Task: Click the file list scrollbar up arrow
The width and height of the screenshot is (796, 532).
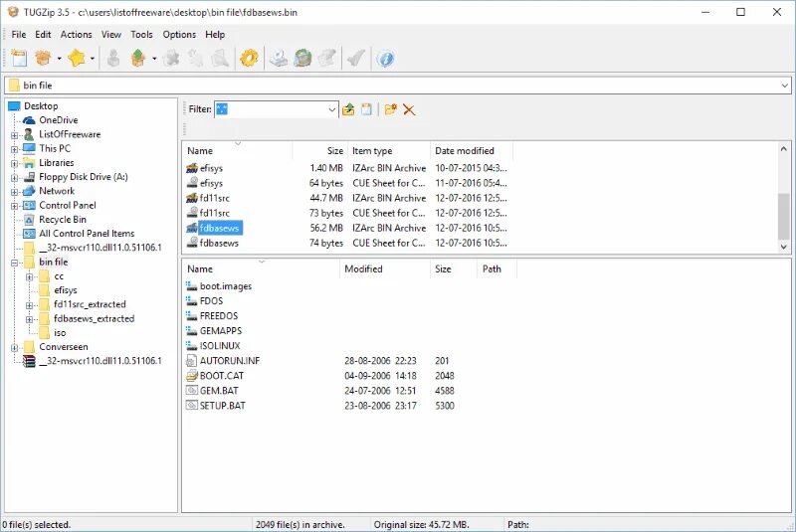Action: [x=784, y=148]
